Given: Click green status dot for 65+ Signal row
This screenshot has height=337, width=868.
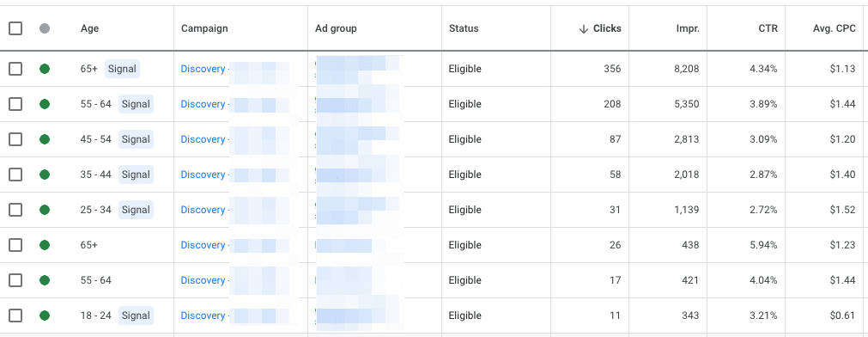Looking at the screenshot, I should pos(45,69).
